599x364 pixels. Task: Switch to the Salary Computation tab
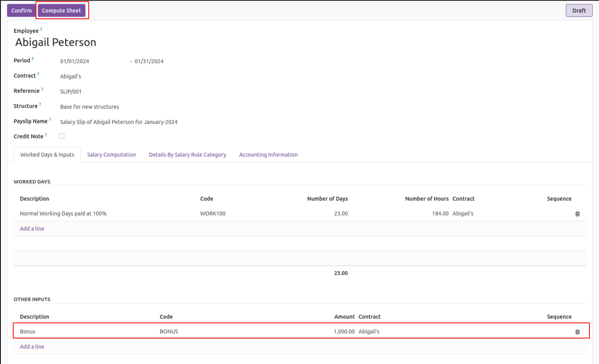[111, 155]
